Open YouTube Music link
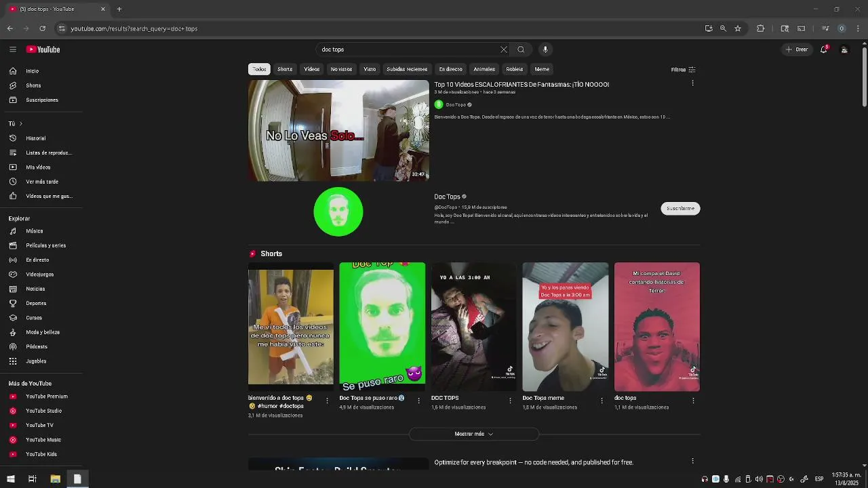Screen dimensions: 868x488 [x=45, y=440]
